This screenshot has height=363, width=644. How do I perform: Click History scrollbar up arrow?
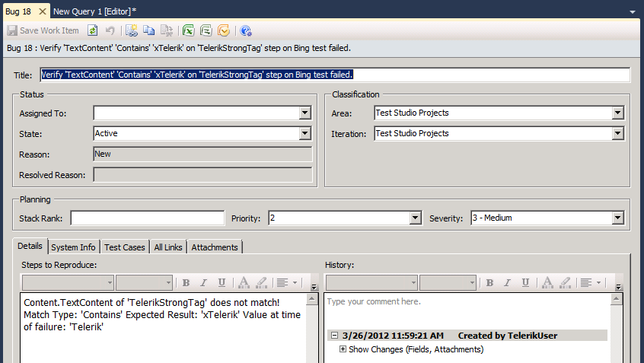(x=616, y=299)
